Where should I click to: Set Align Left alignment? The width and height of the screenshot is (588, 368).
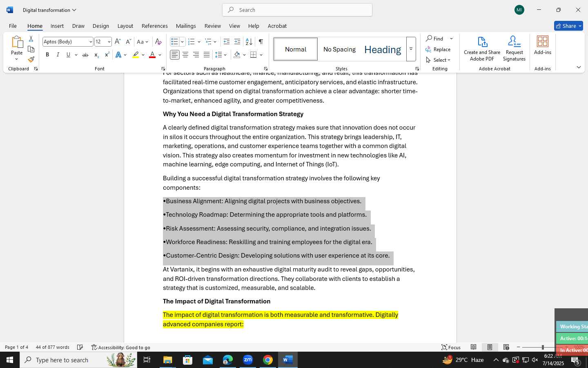175,55
